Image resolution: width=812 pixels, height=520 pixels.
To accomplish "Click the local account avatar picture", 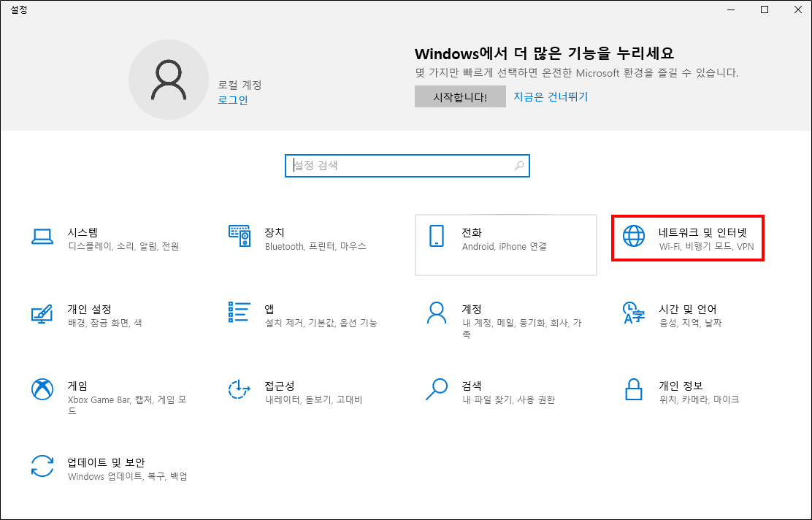I will 168,80.
